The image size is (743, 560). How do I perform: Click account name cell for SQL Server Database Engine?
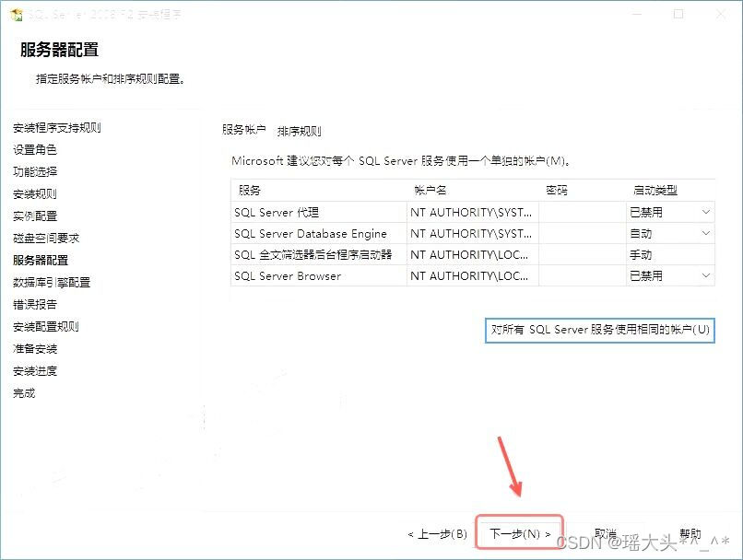point(472,233)
